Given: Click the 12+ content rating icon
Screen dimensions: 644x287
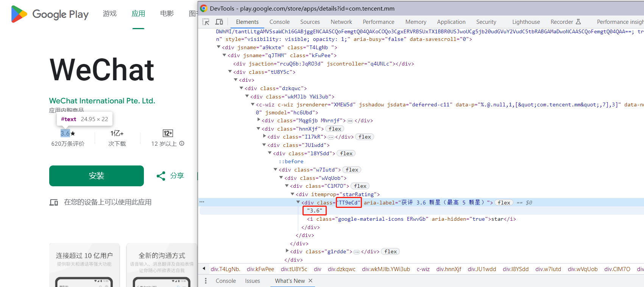Looking at the screenshot, I should pos(168,133).
